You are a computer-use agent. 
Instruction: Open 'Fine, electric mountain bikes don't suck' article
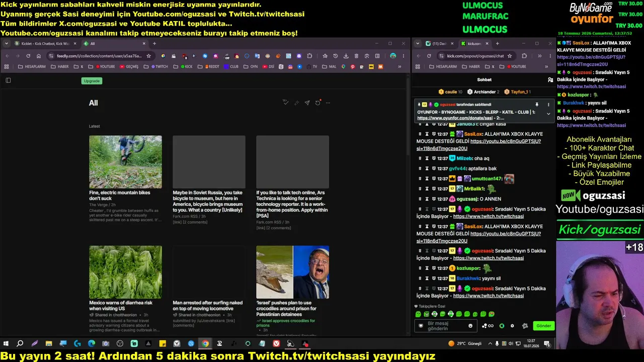tap(120, 196)
